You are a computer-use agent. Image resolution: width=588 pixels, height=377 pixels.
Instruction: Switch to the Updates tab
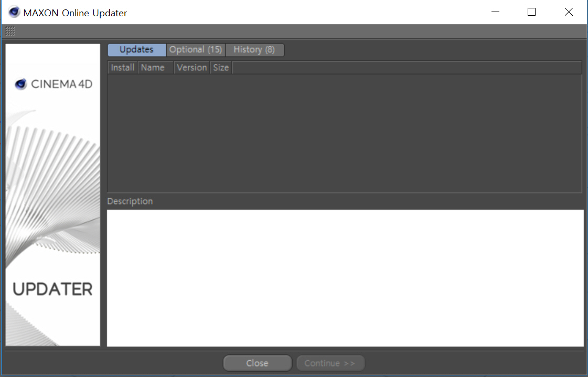(136, 50)
